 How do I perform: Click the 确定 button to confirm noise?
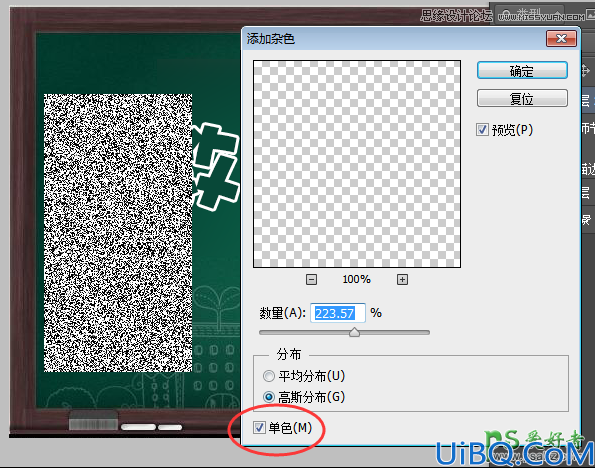pos(522,71)
